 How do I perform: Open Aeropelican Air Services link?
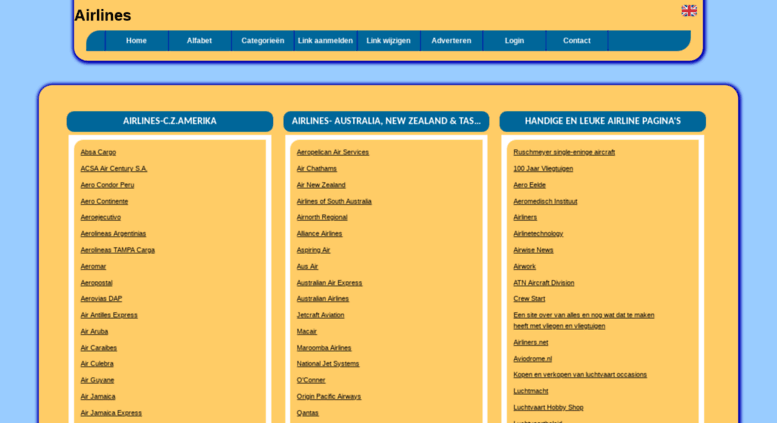click(x=333, y=152)
